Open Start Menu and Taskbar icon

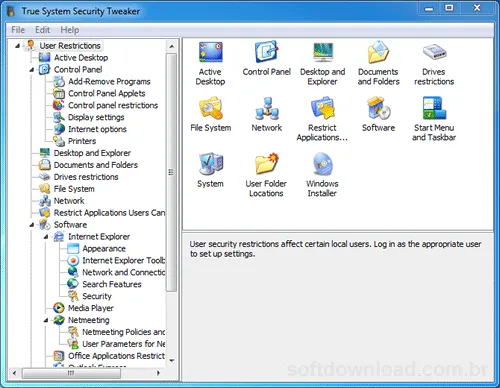pyautogui.click(x=434, y=108)
